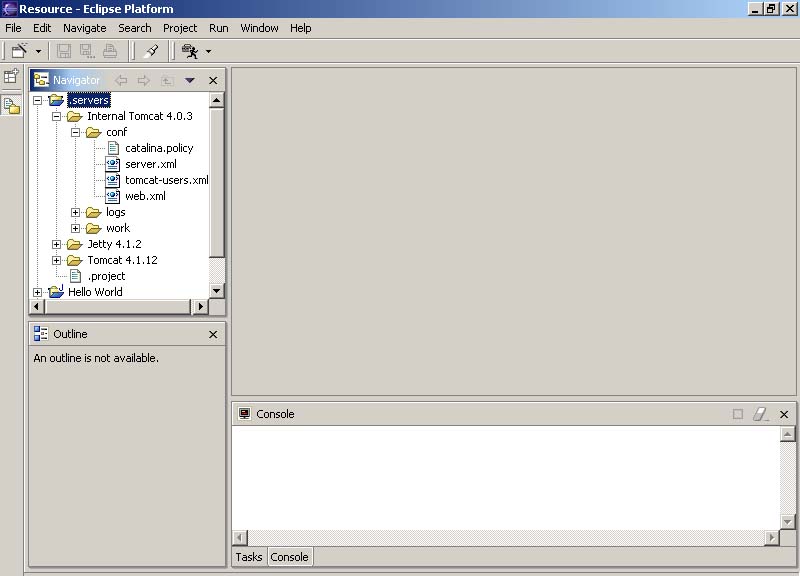Image resolution: width=800 pixels, height=576 pixels.
Task: Click the Save toolbar icon
Action: [64, 51]
